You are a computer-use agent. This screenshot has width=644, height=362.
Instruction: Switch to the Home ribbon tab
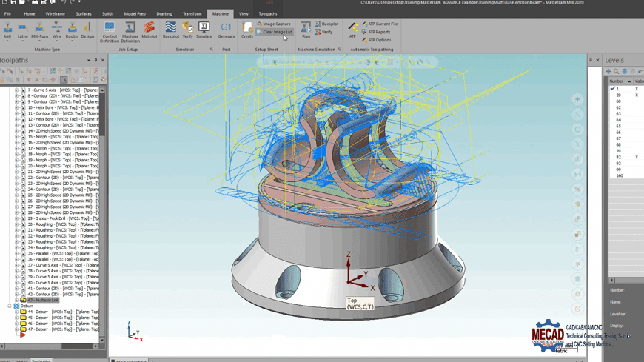(29, 13)
